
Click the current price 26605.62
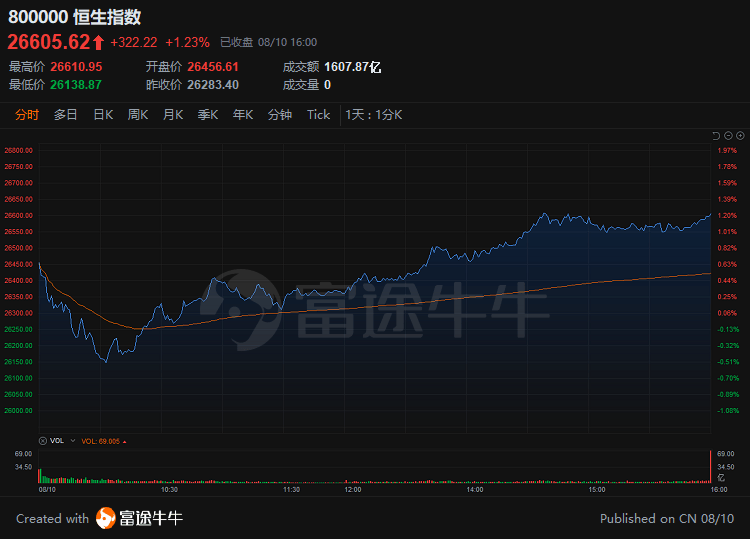click(x=49, y=42)
